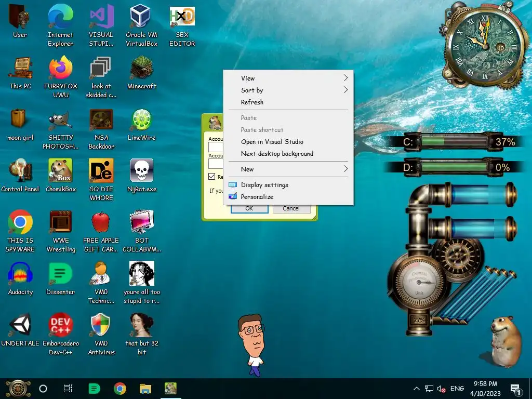
Task: Select Oracle VM VirtualBox desktop icon
Action: pyautogui.click(x=141, y=25)
